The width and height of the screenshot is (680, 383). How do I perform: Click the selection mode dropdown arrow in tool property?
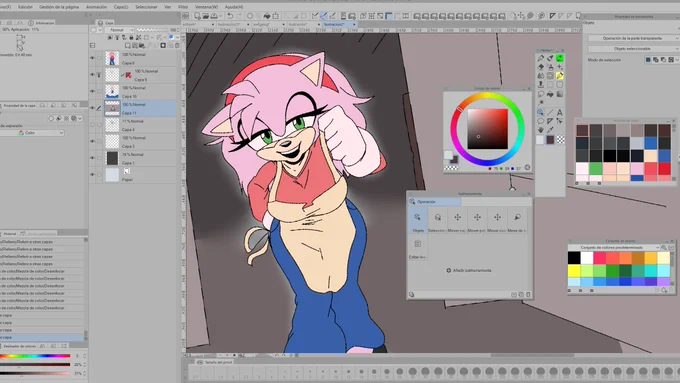point(677,60)
